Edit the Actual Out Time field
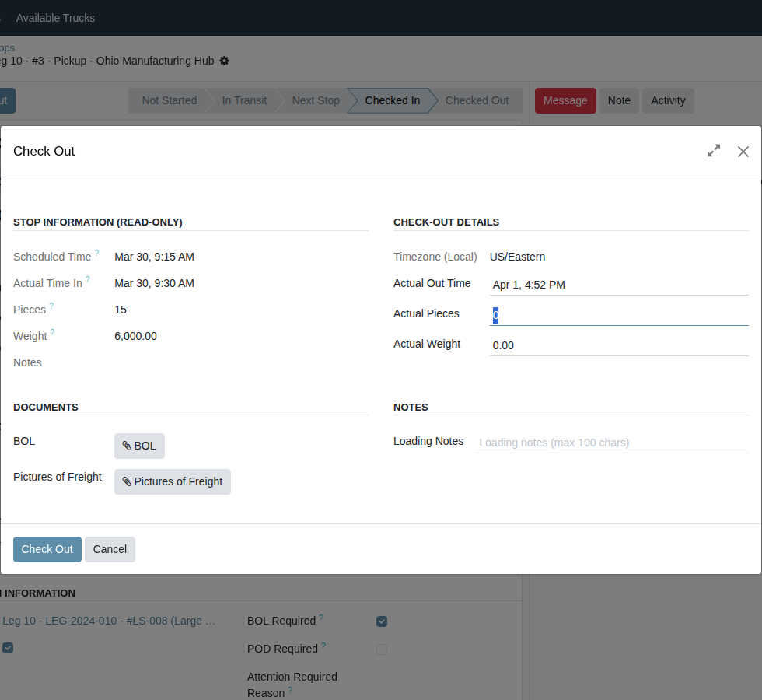Image resolution: width=762 pixels, height=700 pixels. click(x=619, y=285)
